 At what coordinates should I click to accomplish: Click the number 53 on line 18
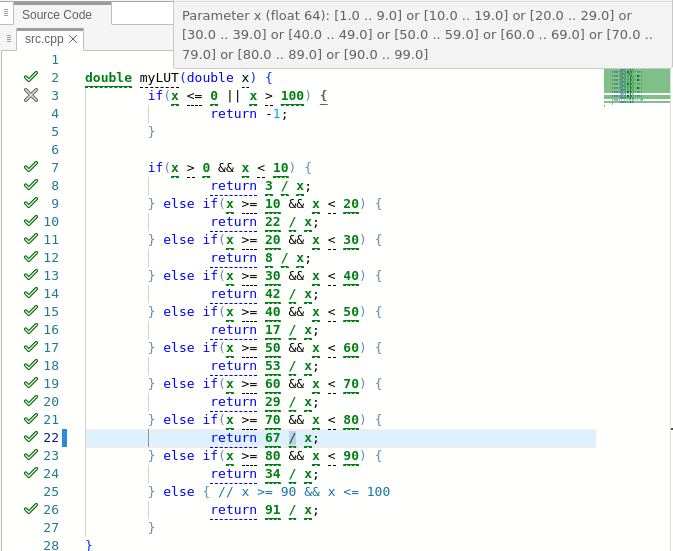(x=273, y=366)
